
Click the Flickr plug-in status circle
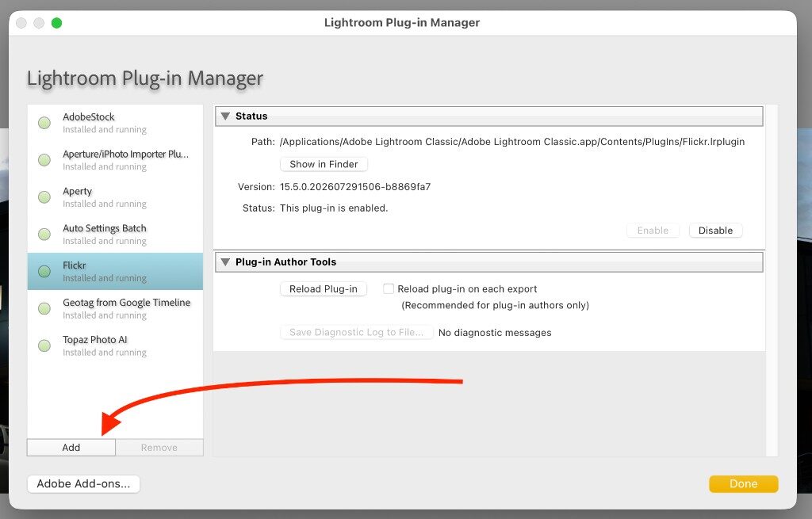tap(44, 272)
